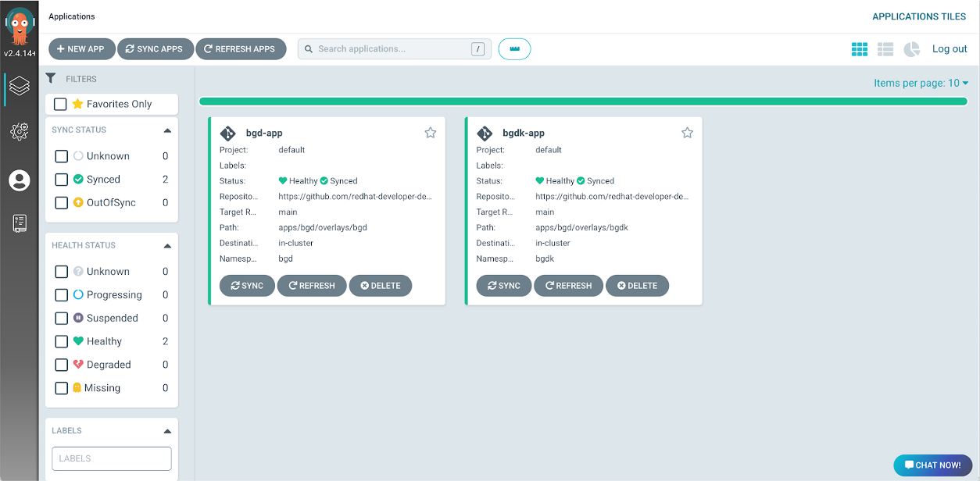Favorite the bgd-app star icon

coord(431,133)
